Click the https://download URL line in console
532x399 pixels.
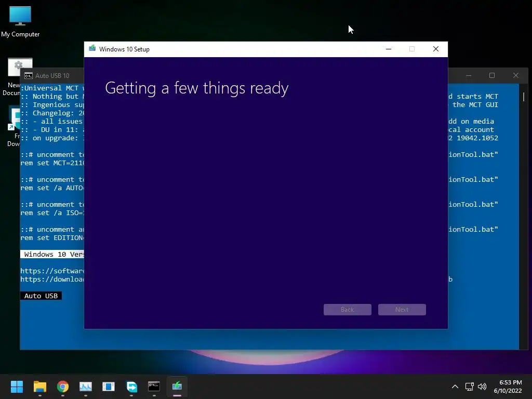52,279
